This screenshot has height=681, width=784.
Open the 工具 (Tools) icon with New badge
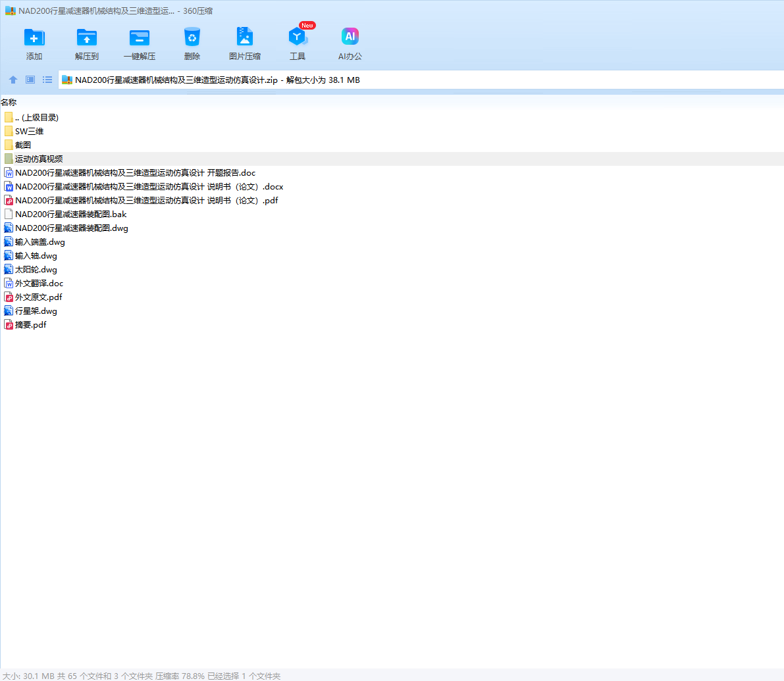tap(298, 36)
